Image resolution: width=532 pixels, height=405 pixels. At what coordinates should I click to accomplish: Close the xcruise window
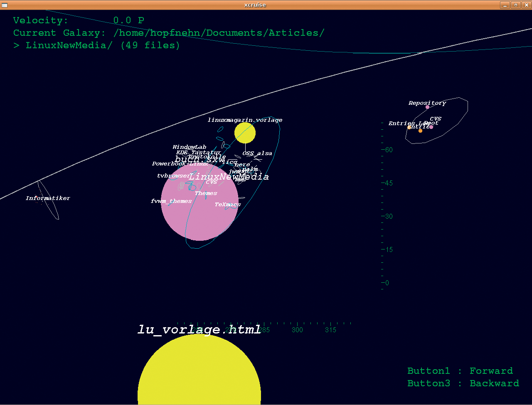click(x=526, y=5)
